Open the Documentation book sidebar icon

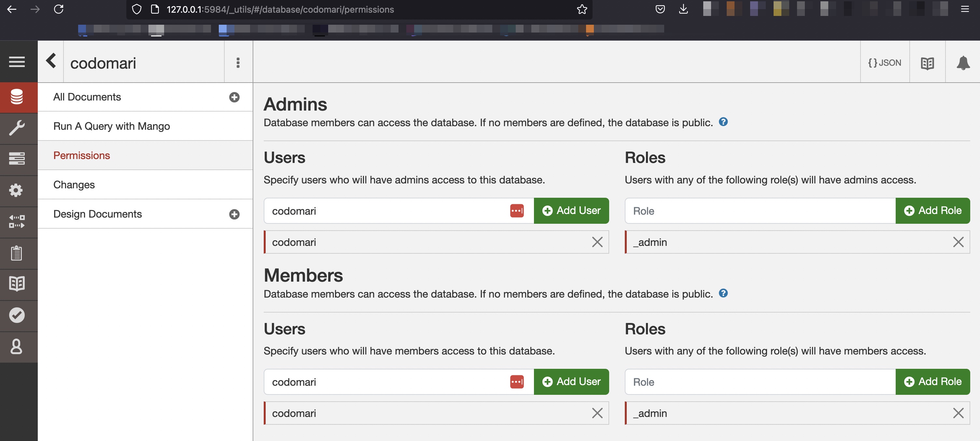tap(17, 284)
